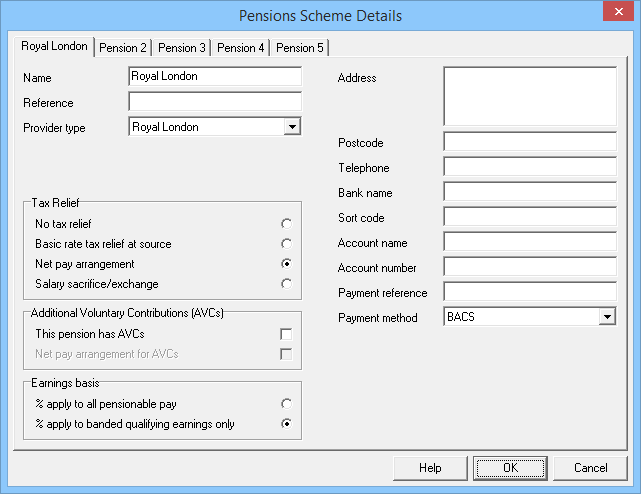641x494 pixels.
Task: Select the Net pay arrangement radio button
Action: point(287,264)
